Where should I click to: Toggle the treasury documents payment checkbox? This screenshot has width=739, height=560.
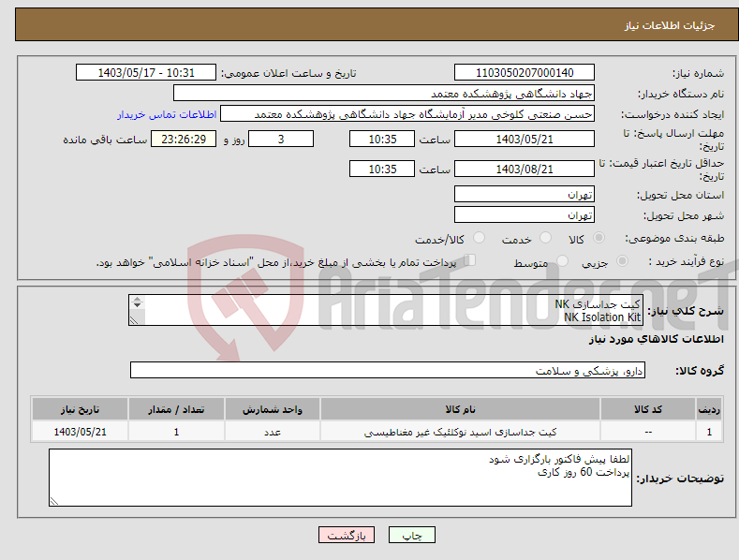(x=469, y=259)
